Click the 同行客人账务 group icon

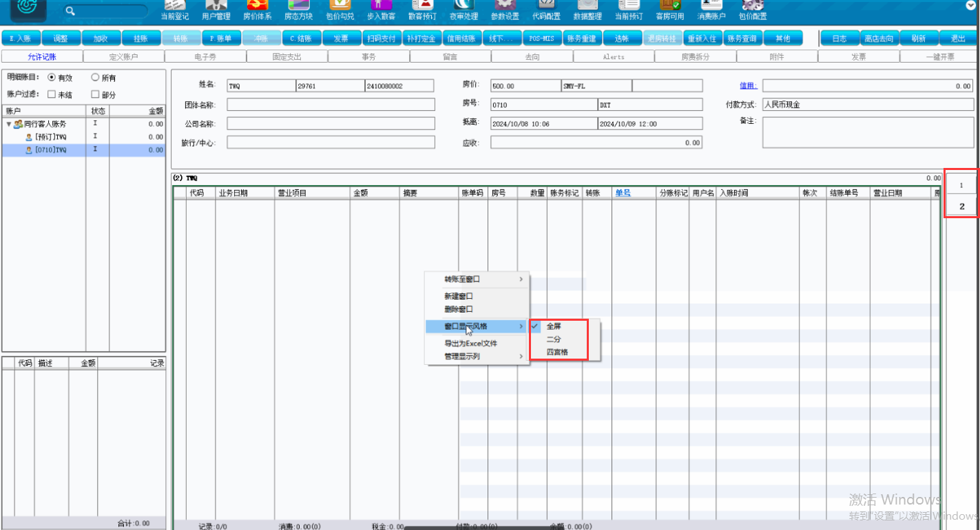(18, 125)
